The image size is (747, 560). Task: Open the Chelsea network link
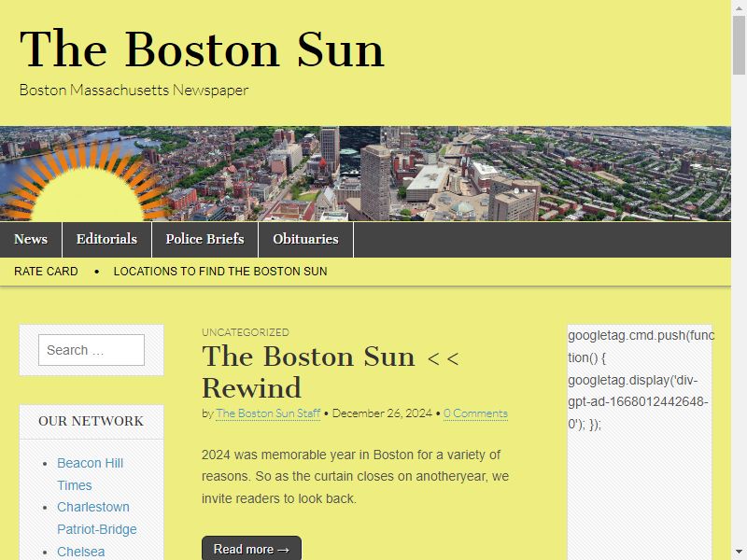81,552
